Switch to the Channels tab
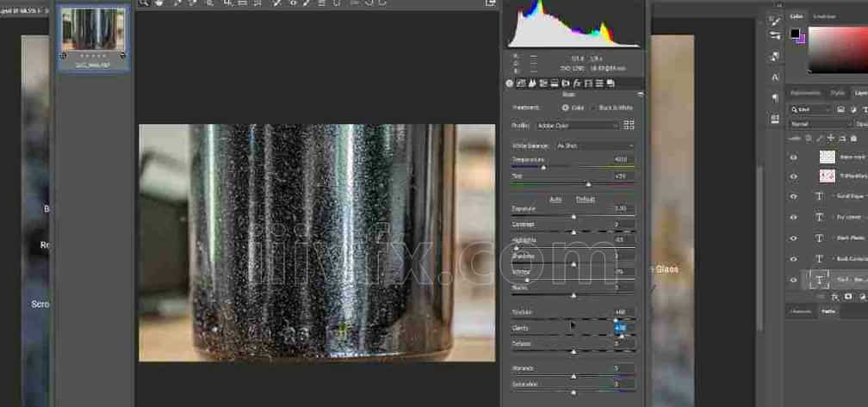The height and width of the screenshot is (407, 868). tap(801, 311)
